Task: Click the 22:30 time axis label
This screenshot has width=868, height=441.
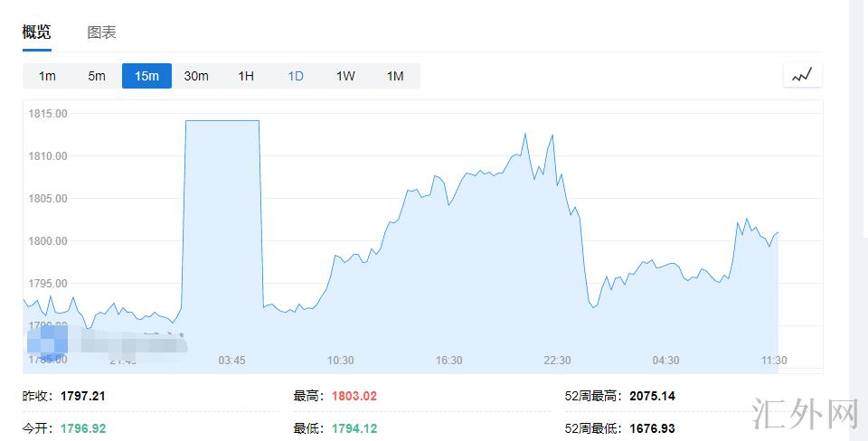Action: [x=557, y=361]
